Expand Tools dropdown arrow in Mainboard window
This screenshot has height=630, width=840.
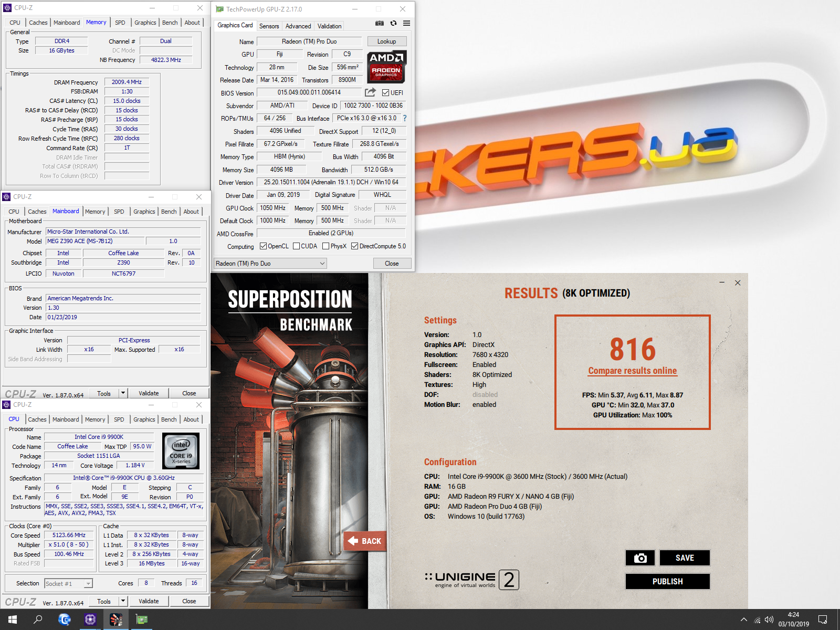point(123,393)
